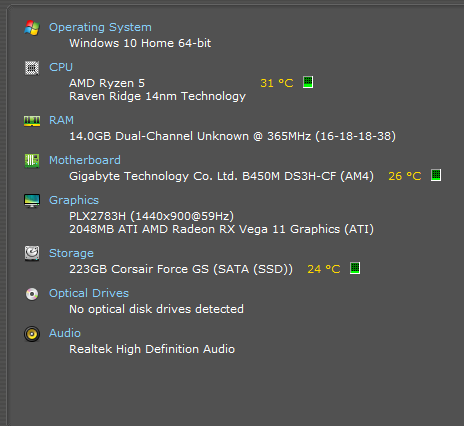
Task: Select No optical disk drives detected text
Action: point(156,309)
